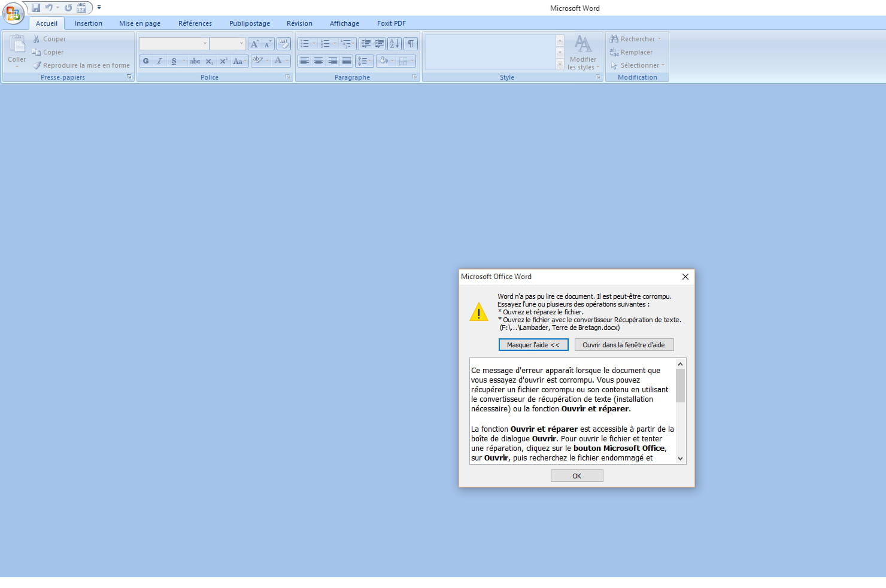Open the font size dropdown
886x588 pixels.
(x=241, y=44)
